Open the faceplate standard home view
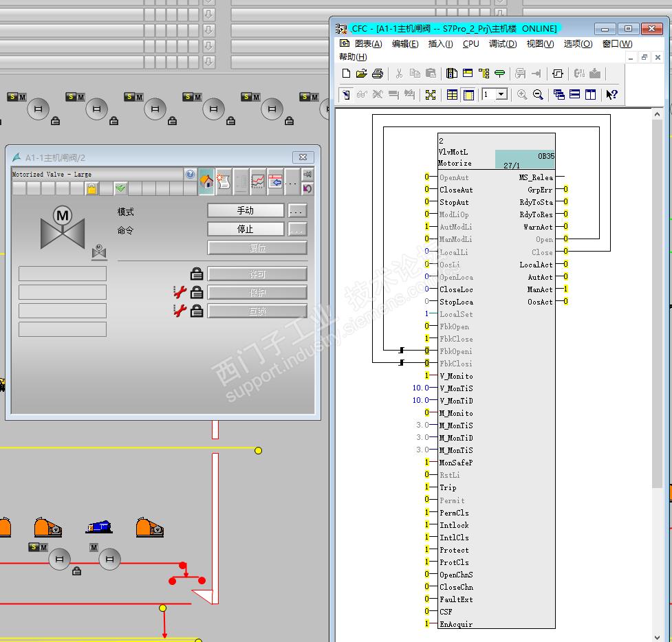672x642 pixels. point(206,181)
